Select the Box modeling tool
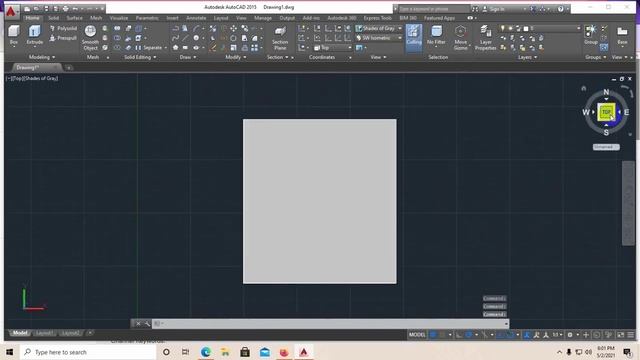 coord(14,35)
